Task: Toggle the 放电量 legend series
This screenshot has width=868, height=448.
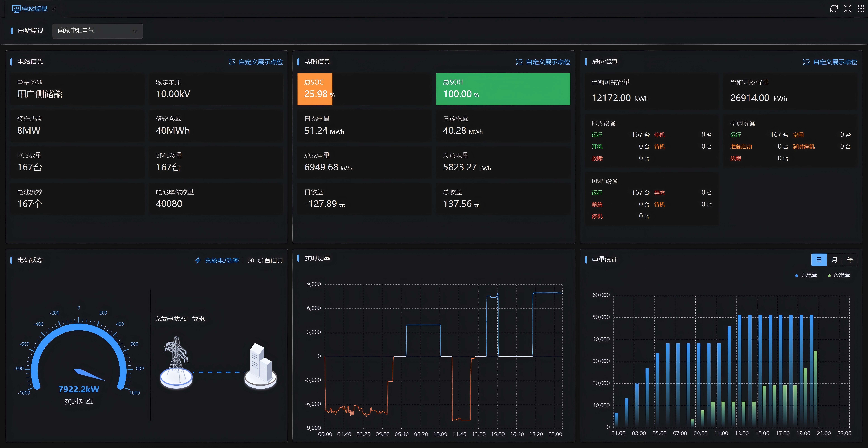Action: 839,275
